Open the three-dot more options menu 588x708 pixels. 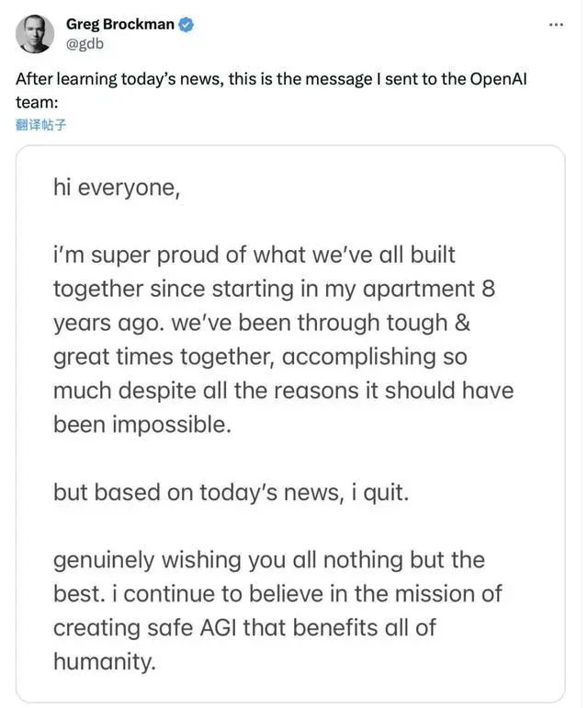(x=556, y=25)
